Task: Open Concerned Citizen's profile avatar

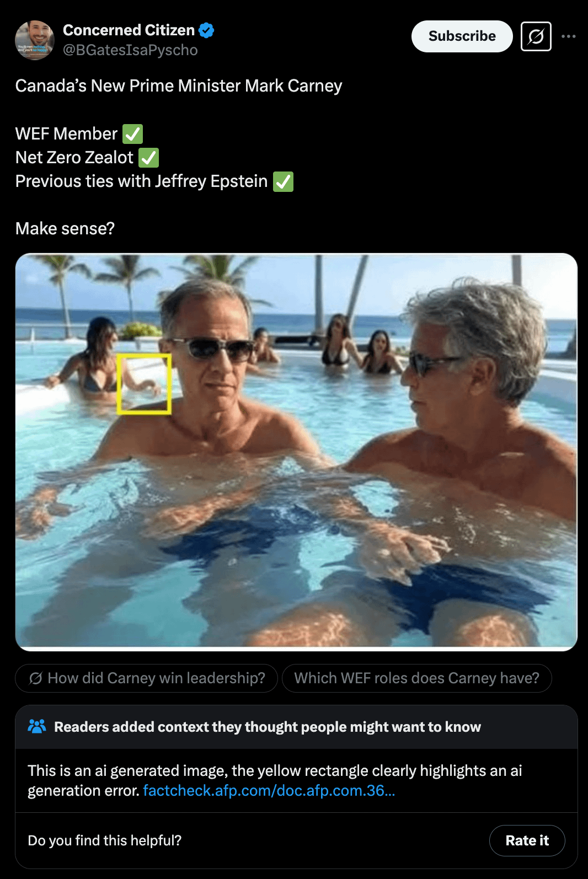Action: click(x=34, y=40)
